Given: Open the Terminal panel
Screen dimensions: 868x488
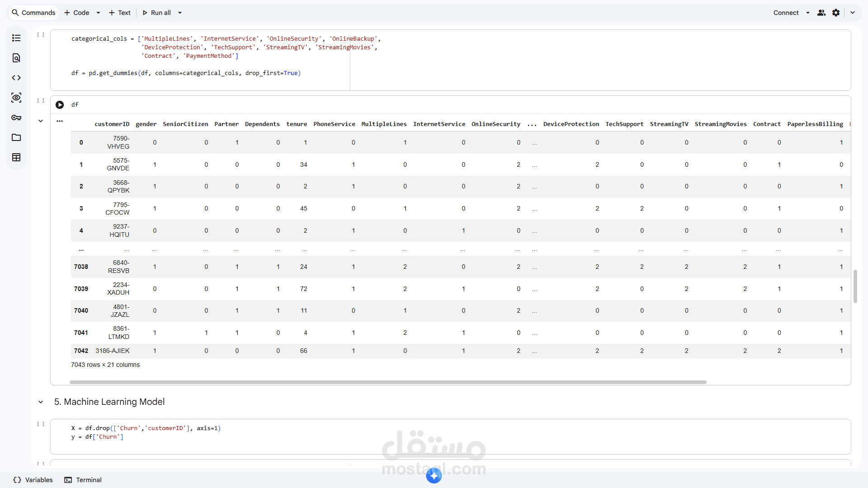Looking at the screenshot, I should (x=83, y=480).
